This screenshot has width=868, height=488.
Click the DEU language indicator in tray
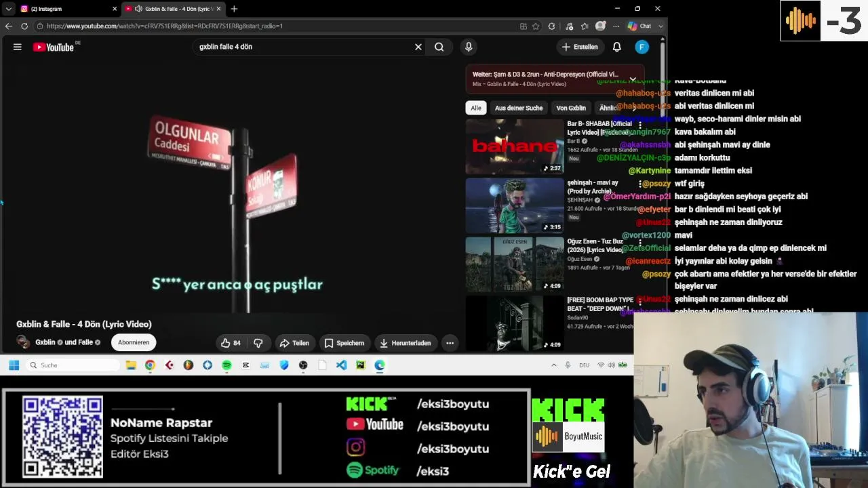[584, 365]
